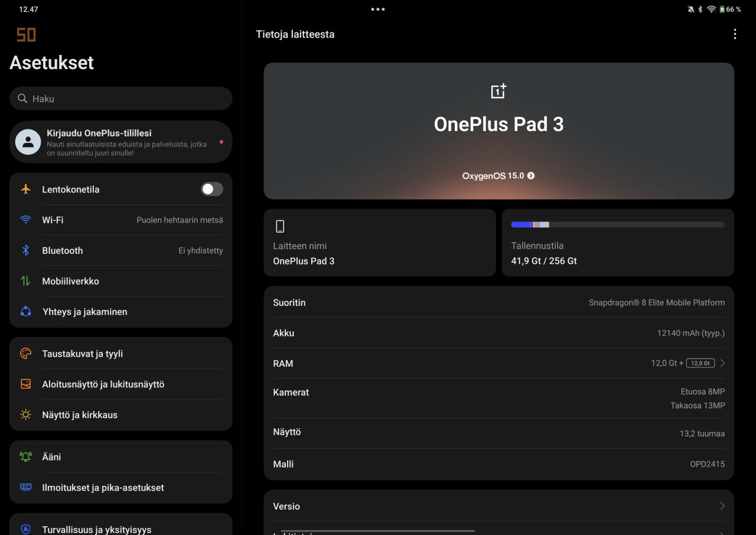Click the Puolen hehtaarin metsä network name

coord(180,220)
